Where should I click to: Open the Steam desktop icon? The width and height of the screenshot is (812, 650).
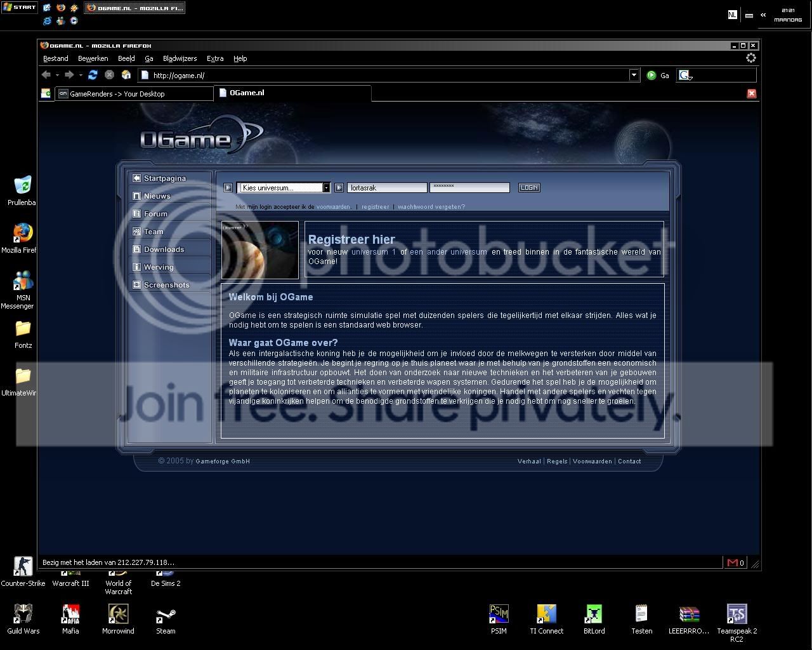click(166, 619)
